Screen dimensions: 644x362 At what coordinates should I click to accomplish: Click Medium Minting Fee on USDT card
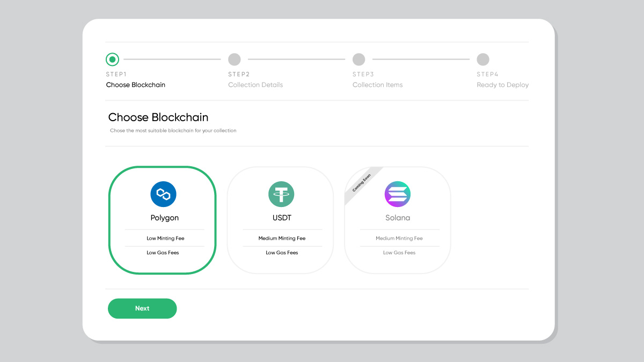[281, 238]
